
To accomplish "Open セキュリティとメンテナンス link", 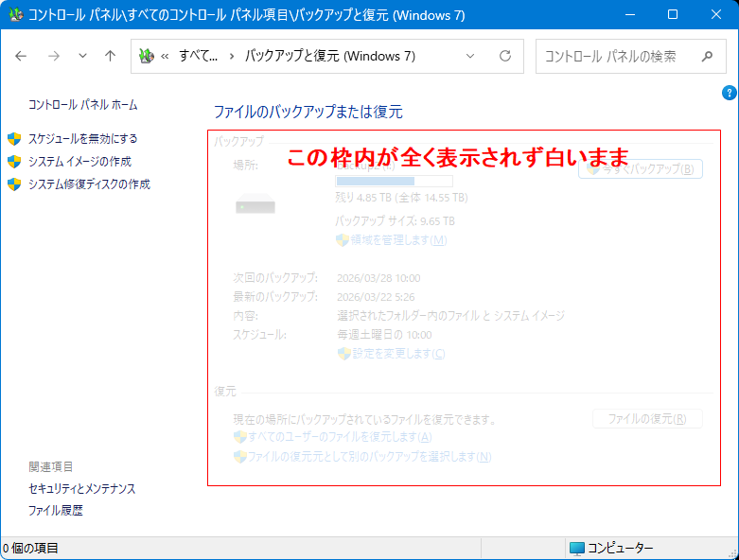I will 82,488.
